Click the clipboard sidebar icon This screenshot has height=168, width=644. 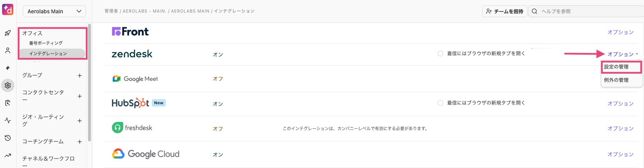tap(8, 103)
